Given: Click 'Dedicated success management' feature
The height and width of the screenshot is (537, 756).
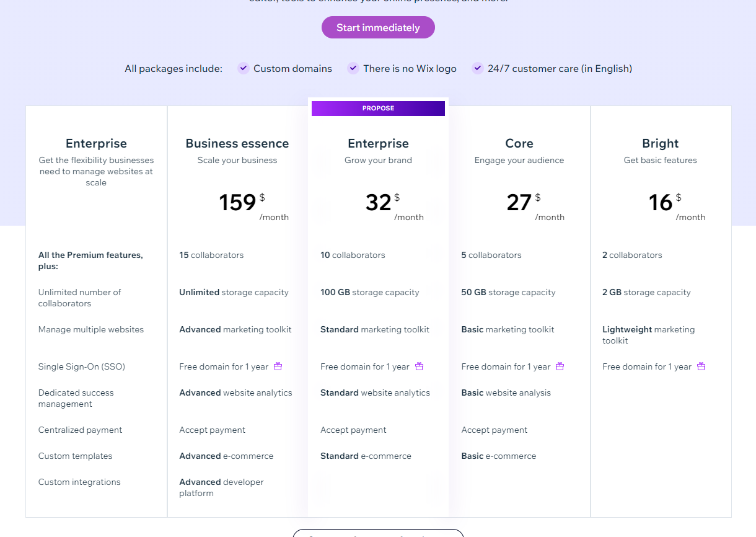Looking at the screenshot, I should pyautogui.click(x=76, y=398).
